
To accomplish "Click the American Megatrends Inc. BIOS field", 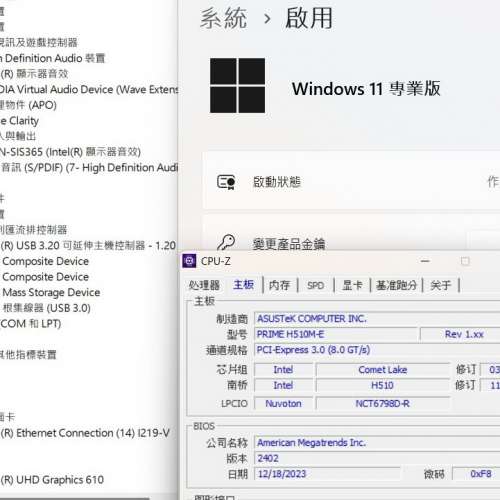I will click(377, 443).
